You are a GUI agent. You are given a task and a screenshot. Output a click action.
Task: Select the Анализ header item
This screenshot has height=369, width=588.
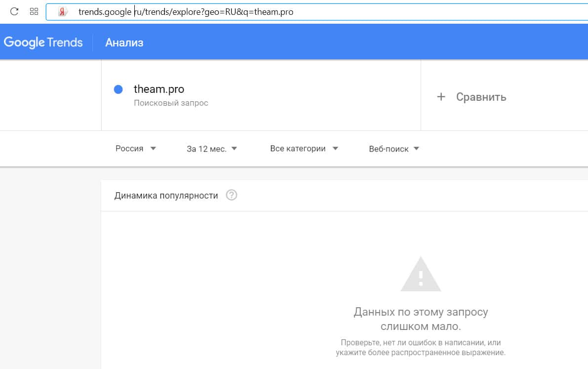tap(124, 42)
